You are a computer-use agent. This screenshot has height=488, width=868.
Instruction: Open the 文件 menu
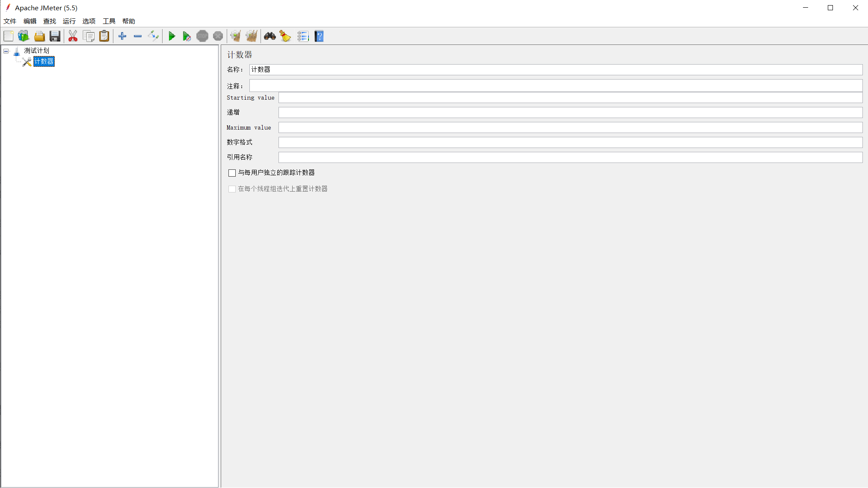tap(10, 21)
